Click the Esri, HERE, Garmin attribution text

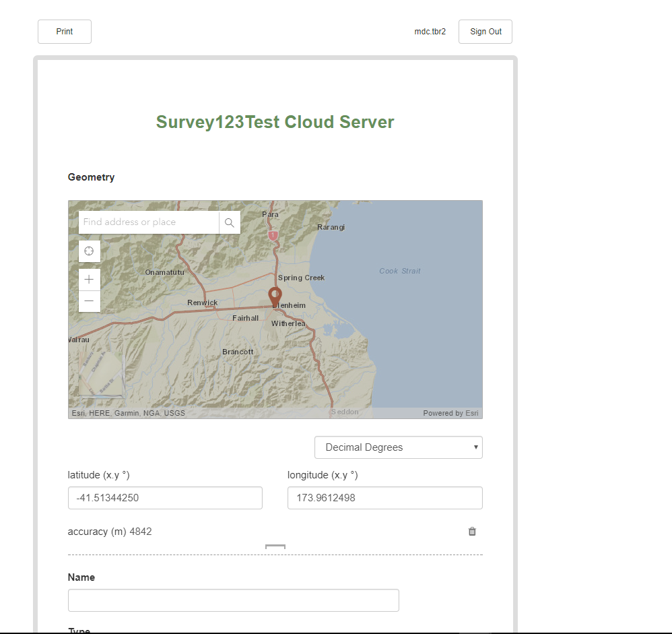coord(129,413)
